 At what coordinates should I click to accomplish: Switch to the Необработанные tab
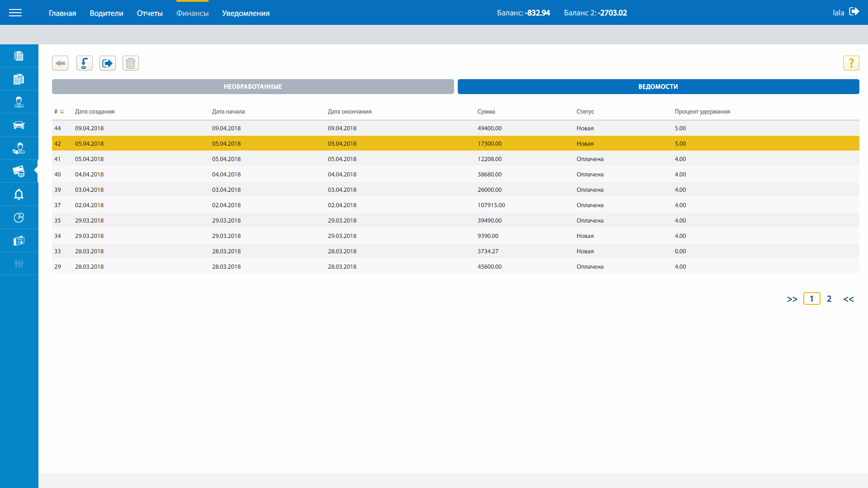pyautogui.click(x=253, y=87)
